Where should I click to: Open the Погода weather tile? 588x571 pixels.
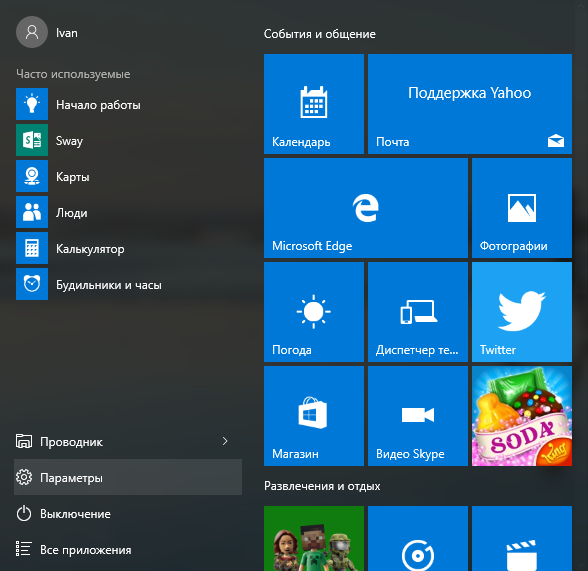(314, 312)
